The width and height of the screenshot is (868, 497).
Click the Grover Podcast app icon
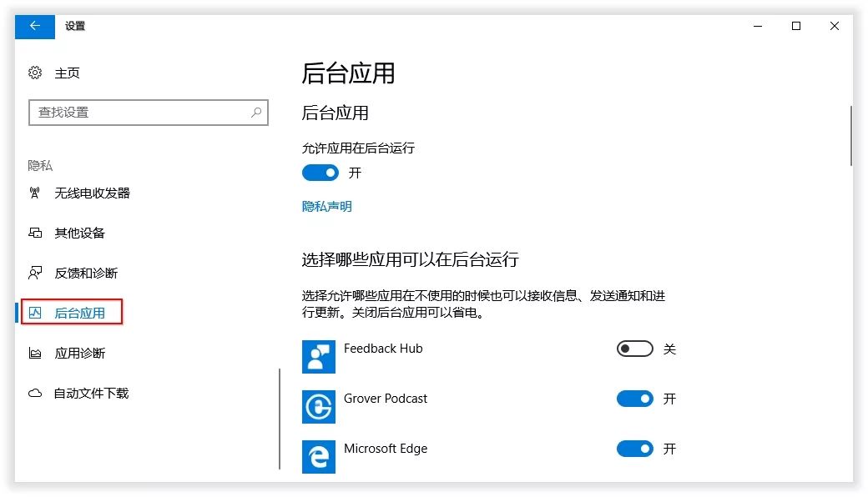click(318, 406)
